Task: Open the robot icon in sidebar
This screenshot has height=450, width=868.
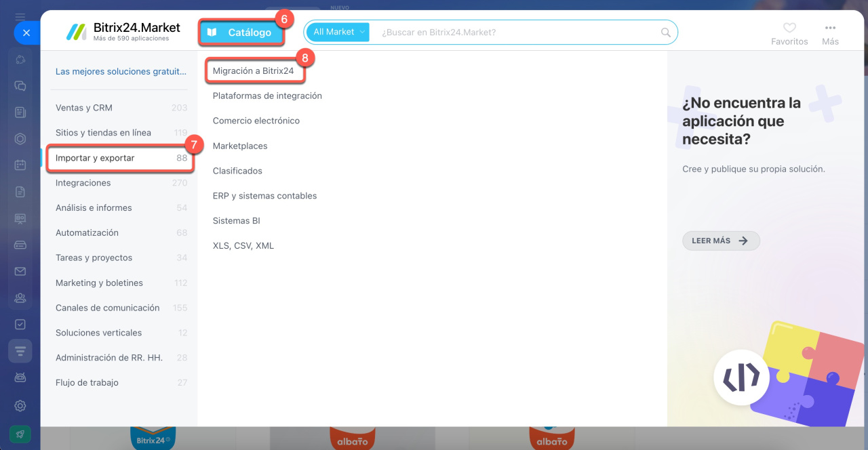Action: 20,377
